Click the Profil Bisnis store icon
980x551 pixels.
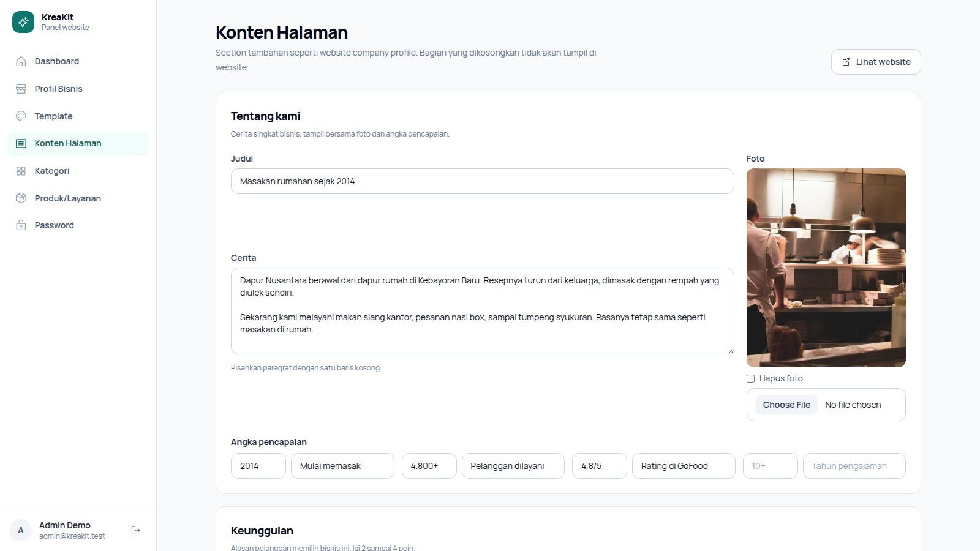(21, 89)
